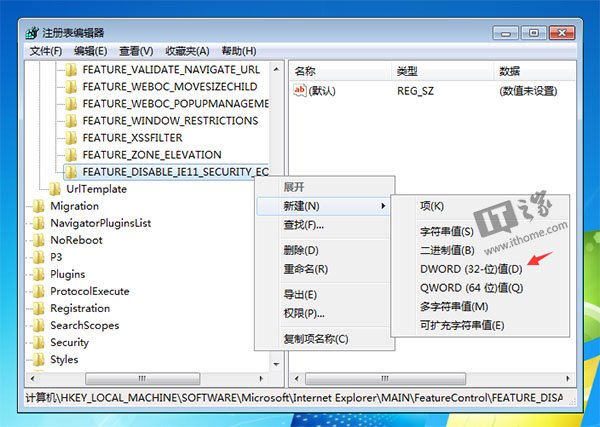
Task: Select the ProtocolExecute key label
Action: click(90, 291)
